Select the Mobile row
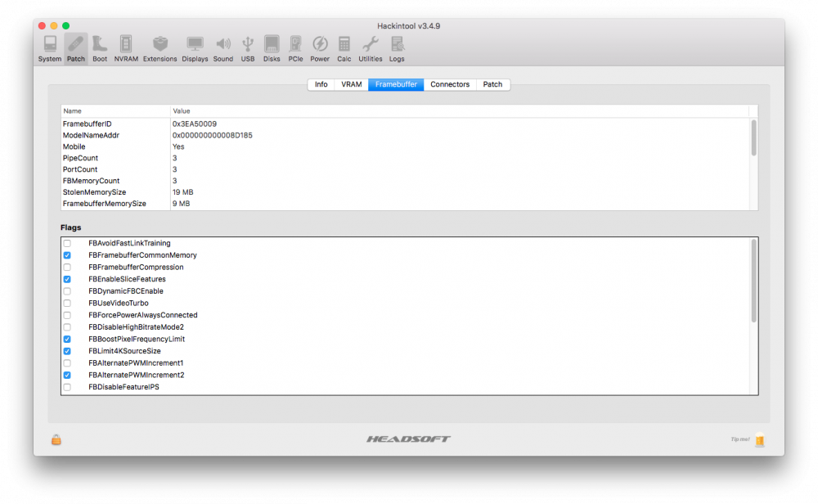The image size is (818, 504). (x=406, y=146)
